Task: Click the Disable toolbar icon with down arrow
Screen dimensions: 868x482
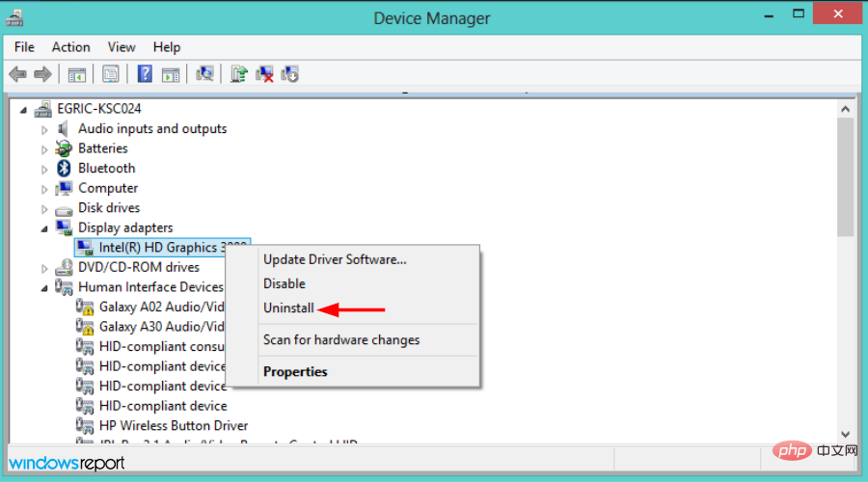Action: click(290, 74)
